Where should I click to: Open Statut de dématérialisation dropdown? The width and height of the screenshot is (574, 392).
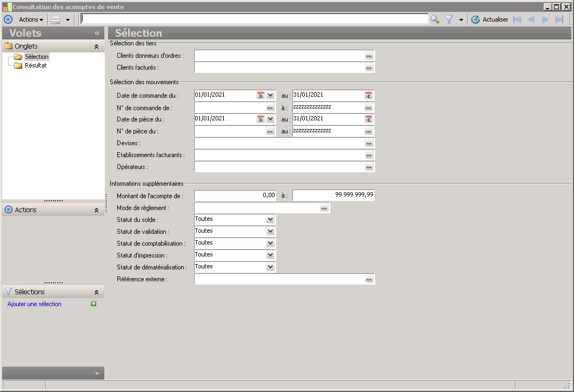pyautogui.click(x=270, y=267)
